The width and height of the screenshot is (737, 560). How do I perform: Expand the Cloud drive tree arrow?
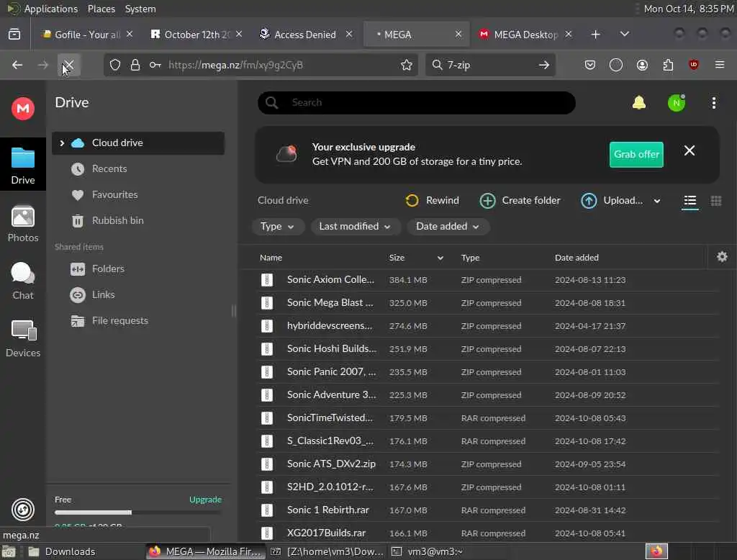coord(62,143)
